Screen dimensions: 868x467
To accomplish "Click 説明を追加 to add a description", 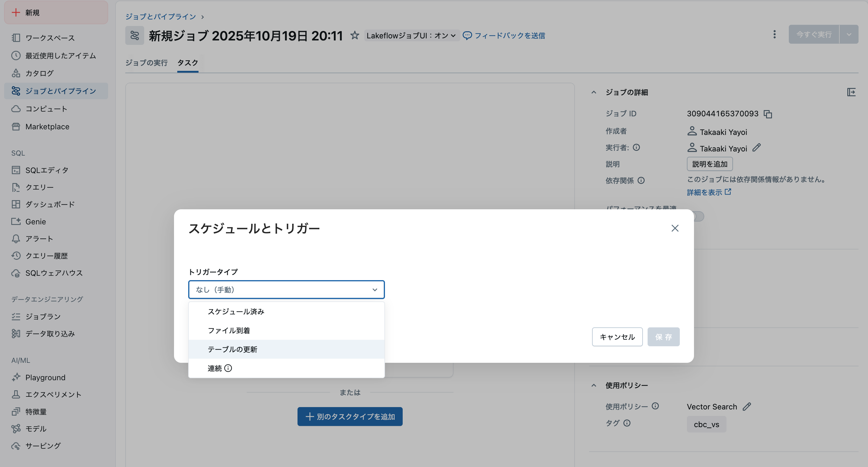I will coord(710,164).
